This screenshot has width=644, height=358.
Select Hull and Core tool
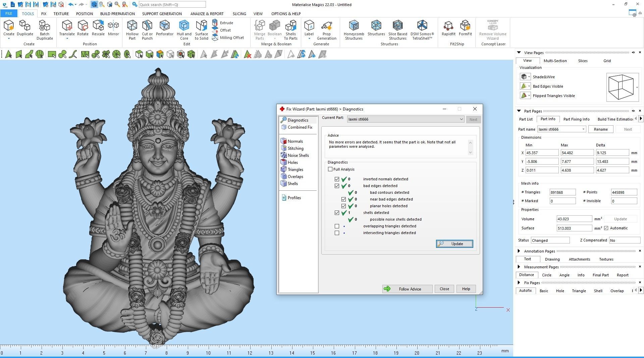tap(184, 30)
